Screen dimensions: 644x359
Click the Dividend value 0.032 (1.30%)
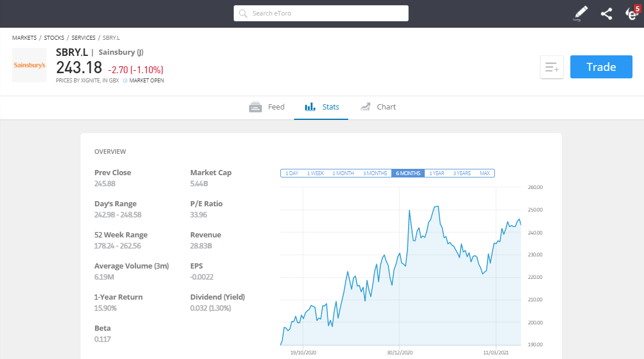[x=211, y=308]
